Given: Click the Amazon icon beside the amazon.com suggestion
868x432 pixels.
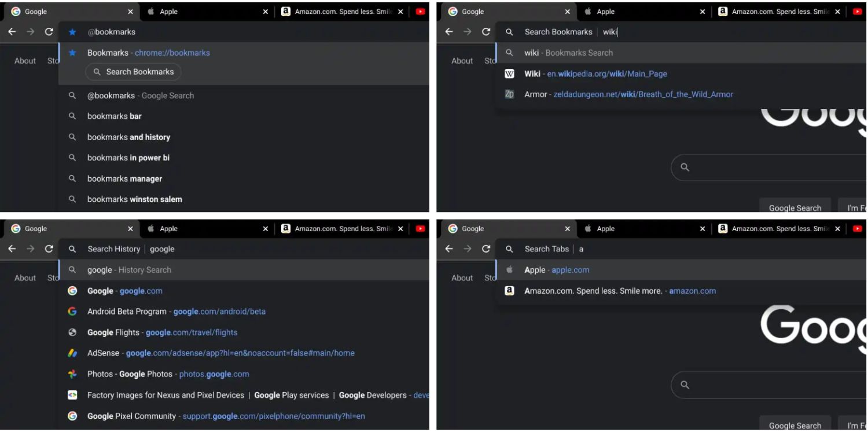Looking at the screenshot, I should (x=509, y=291).
